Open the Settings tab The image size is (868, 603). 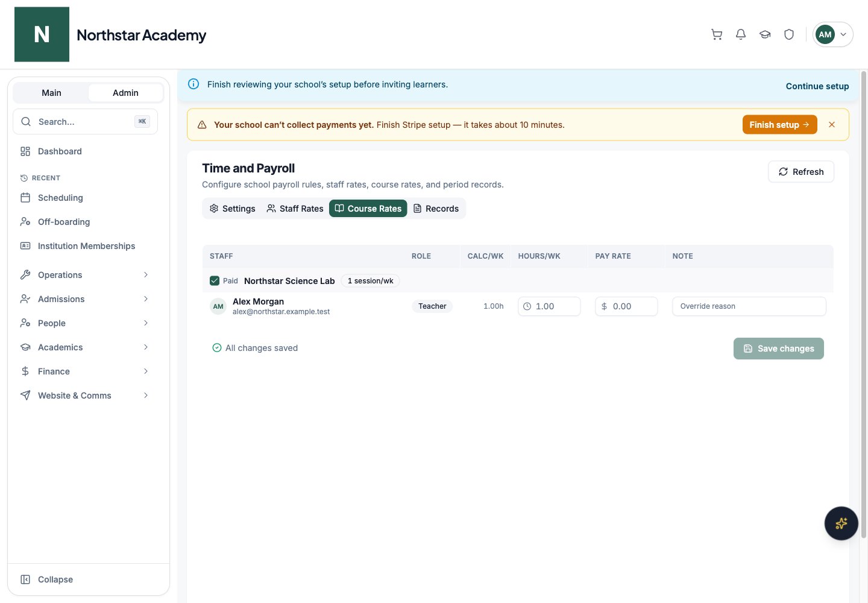point(233,209)
